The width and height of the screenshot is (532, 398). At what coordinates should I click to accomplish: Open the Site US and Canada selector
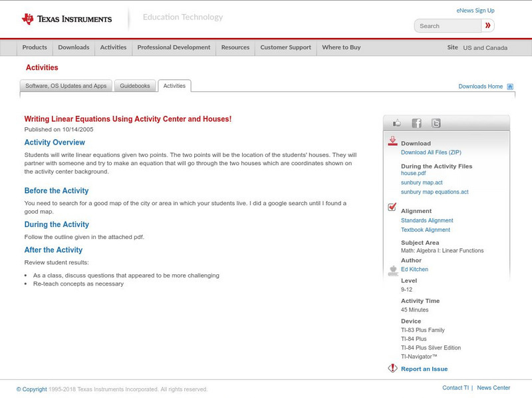(x=477, y=48)
